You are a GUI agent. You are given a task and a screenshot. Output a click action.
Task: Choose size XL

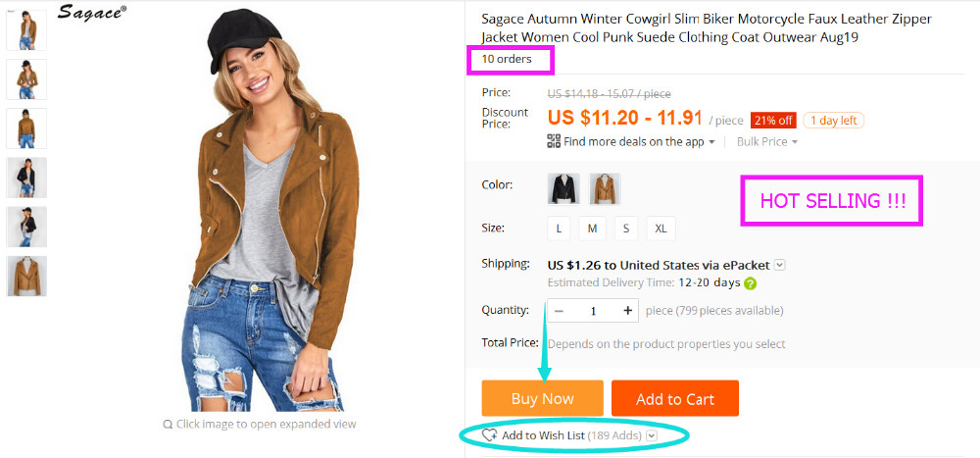click(661, 229)
